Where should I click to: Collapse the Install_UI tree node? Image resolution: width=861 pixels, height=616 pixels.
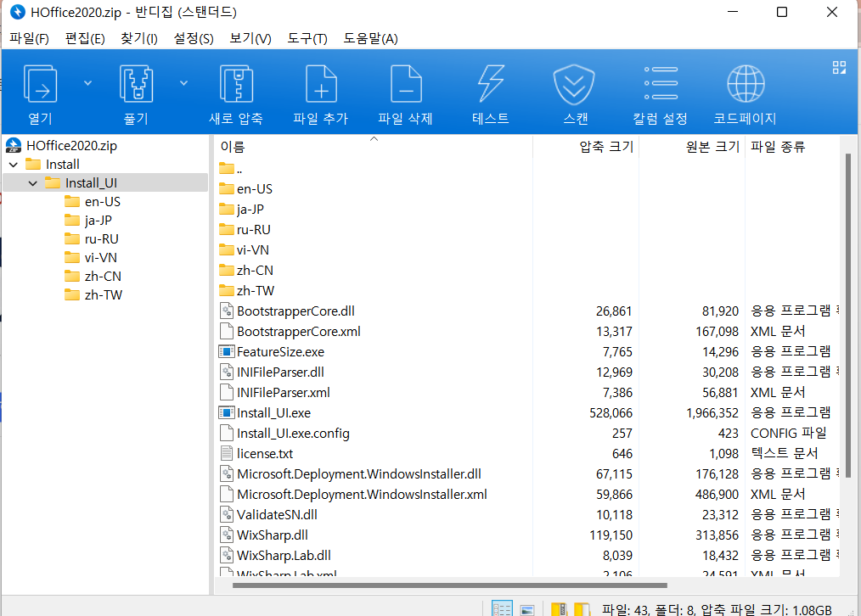[x=33, y=183]
